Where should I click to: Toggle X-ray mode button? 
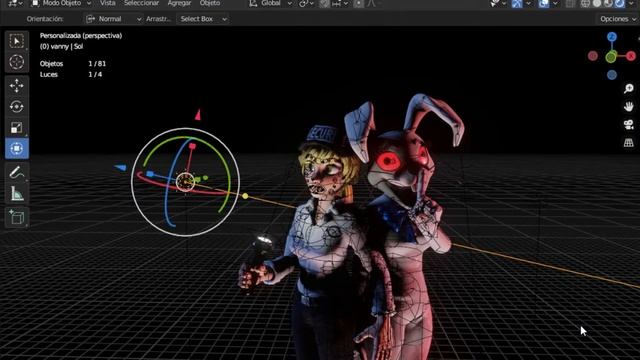(x=570, y=3)
